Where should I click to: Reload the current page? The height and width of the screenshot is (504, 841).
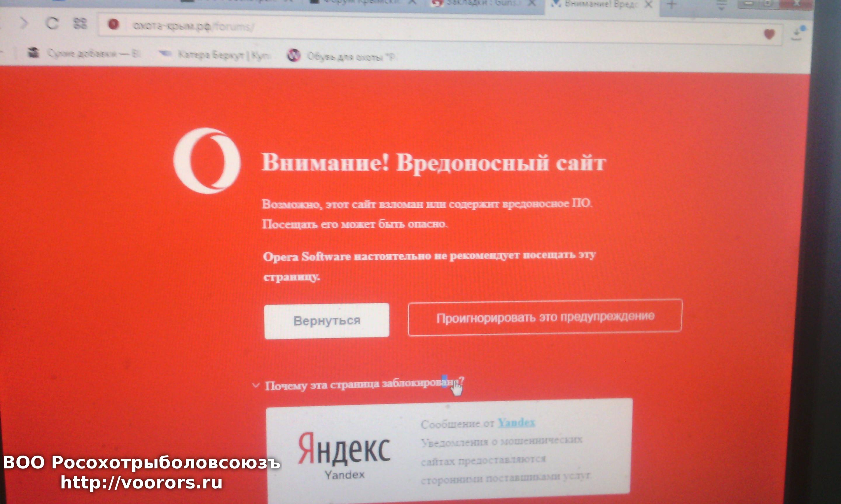tap(52, 23)
